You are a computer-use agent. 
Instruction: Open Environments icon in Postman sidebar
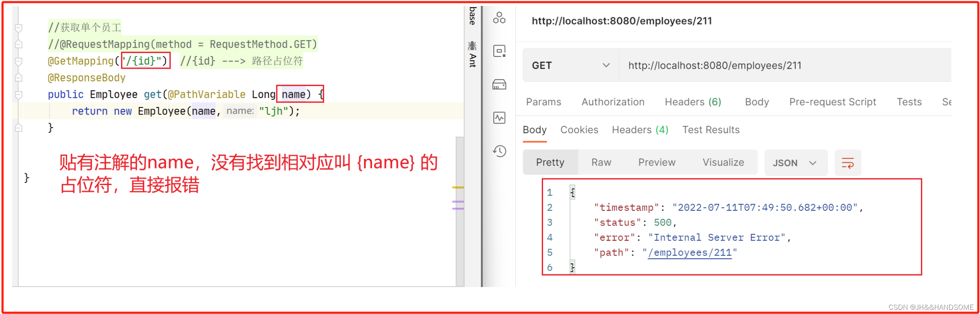[499, 51]
